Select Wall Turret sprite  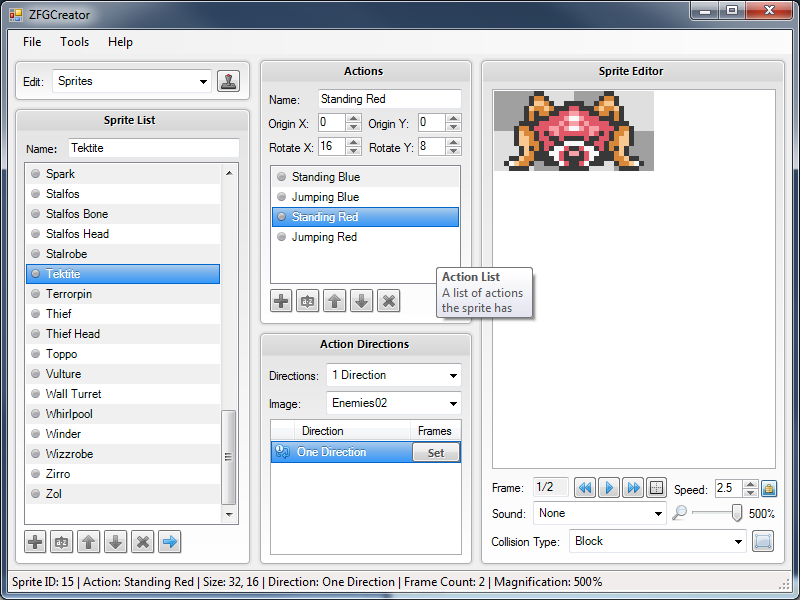click(123, 394)
